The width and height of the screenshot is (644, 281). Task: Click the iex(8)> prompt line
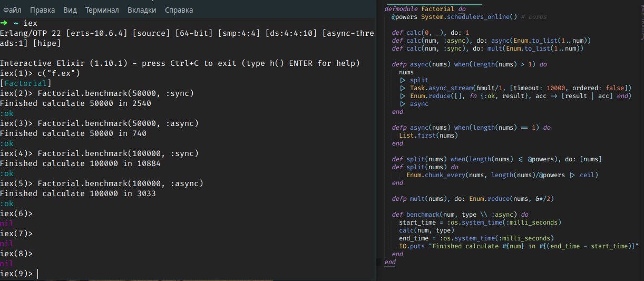pyautogui.click(x=16, y=254)
